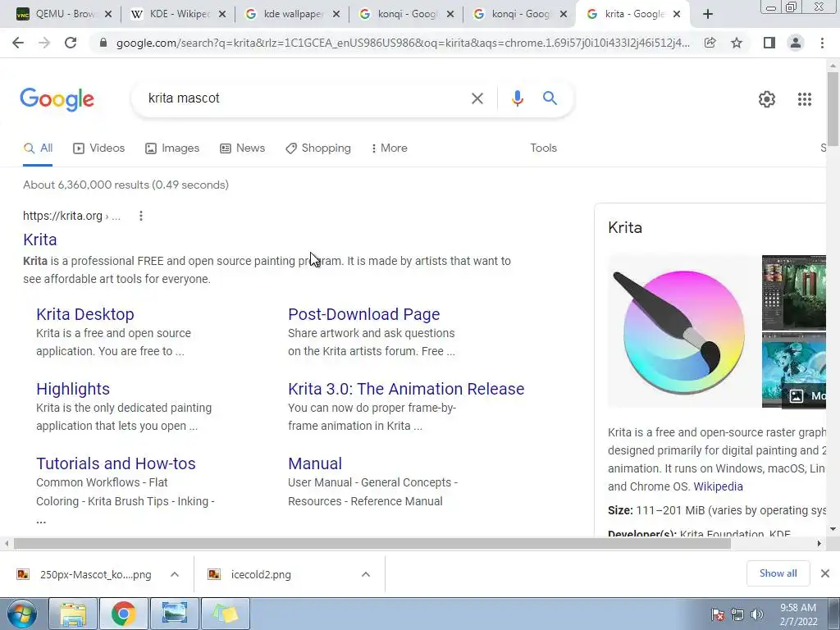Open the Chrome profile avatar
The height and width of the screenshot is (630, 840).
click(796, 43)
